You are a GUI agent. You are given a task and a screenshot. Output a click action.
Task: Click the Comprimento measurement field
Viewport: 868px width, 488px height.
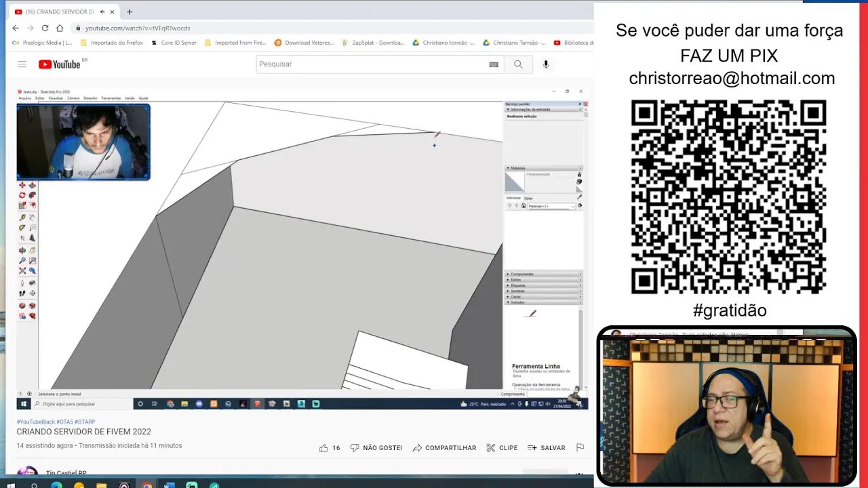pyautogui.click(x=556, y=394)
